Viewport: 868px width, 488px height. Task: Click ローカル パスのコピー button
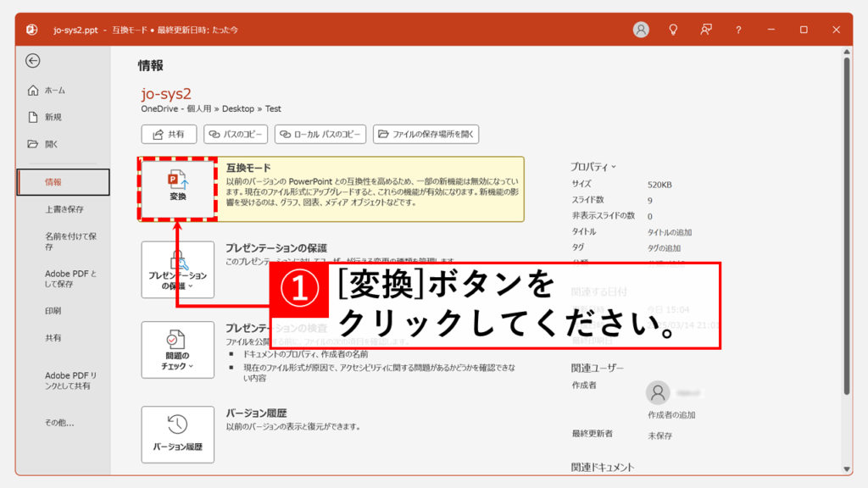coord(320,134)
